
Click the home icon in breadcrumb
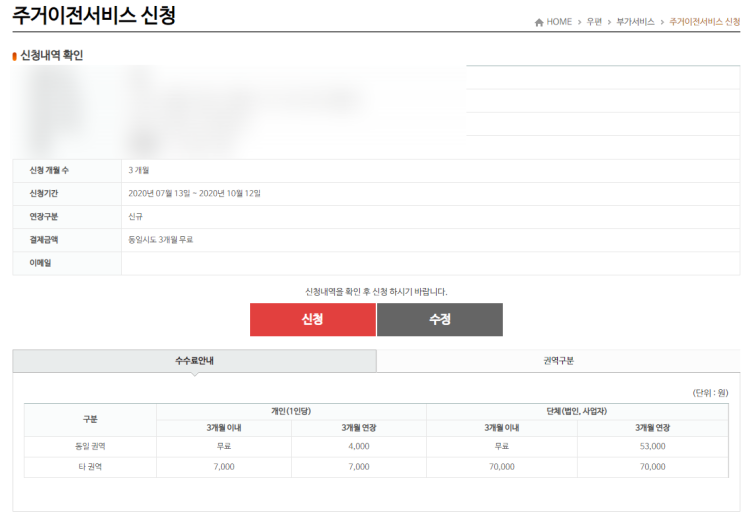coord(539,22)
